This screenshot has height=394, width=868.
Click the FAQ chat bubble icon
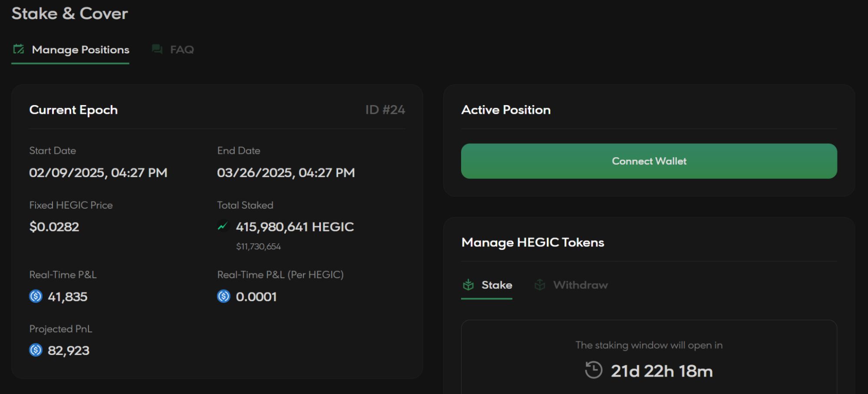(x=157, y=49)
